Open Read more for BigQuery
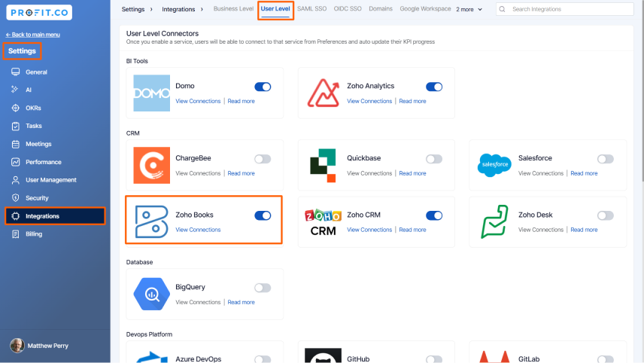This screenshot has width=644, height=363. tap(241, 302)
